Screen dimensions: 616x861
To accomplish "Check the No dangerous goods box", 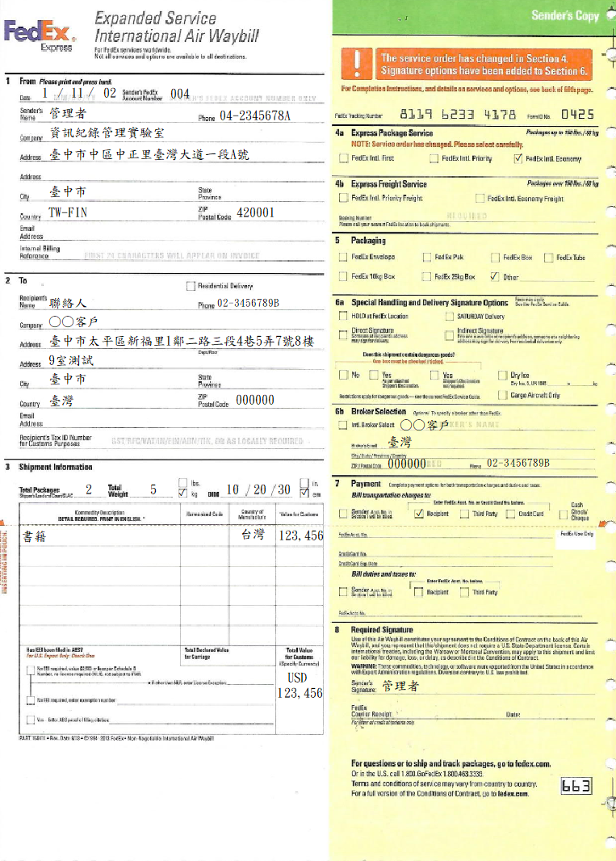I will tap(343, 375).
